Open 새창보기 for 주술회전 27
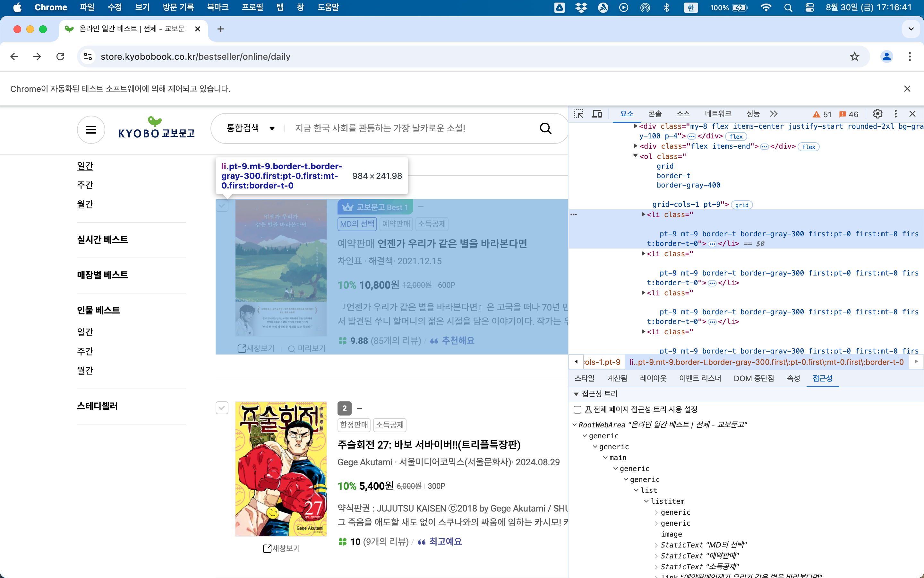Viewport: 924px width, 578px height. tap(282, 548)
